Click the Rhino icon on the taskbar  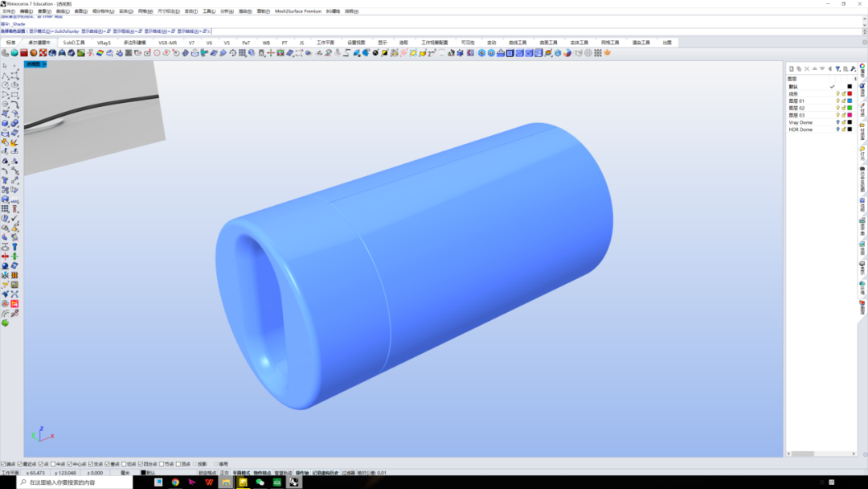pos(294,483)
